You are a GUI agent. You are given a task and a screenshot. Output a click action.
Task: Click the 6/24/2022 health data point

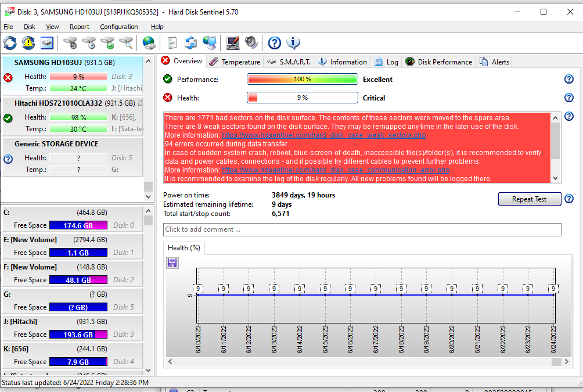pos(553,295)
